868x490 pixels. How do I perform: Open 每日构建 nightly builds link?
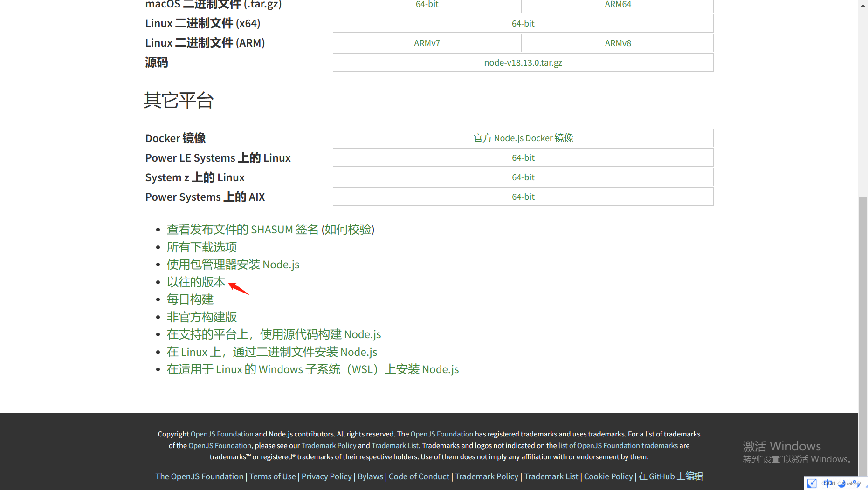tap(190, 299)
